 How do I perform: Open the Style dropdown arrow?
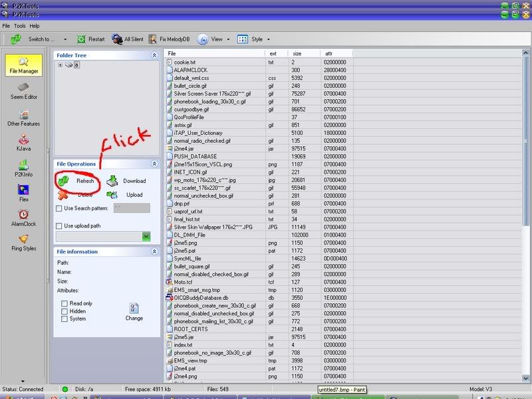[269, 39]
